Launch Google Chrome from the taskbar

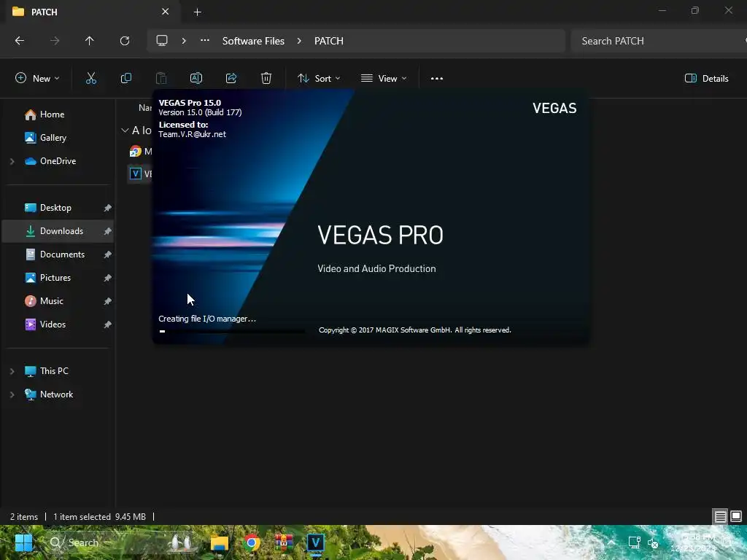[x=252, y=542]
